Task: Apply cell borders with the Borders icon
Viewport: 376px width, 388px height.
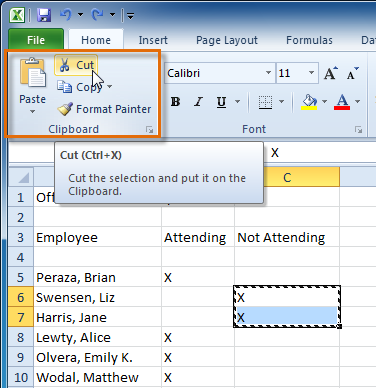Action: point(265,102)
